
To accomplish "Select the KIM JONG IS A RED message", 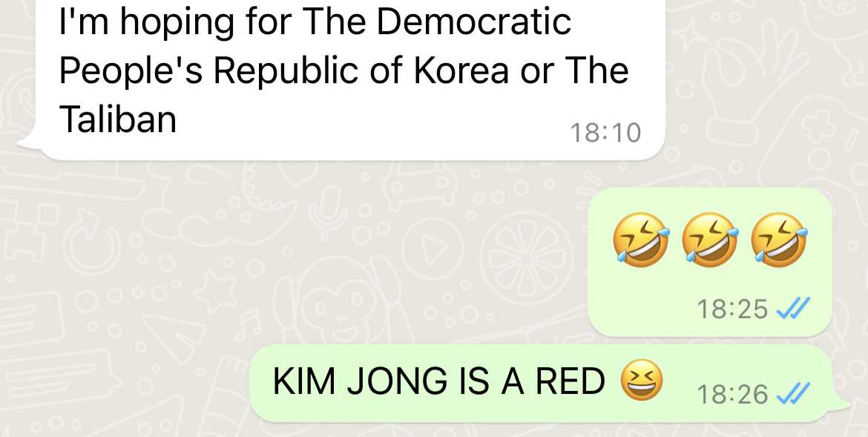I will (549, 384).
